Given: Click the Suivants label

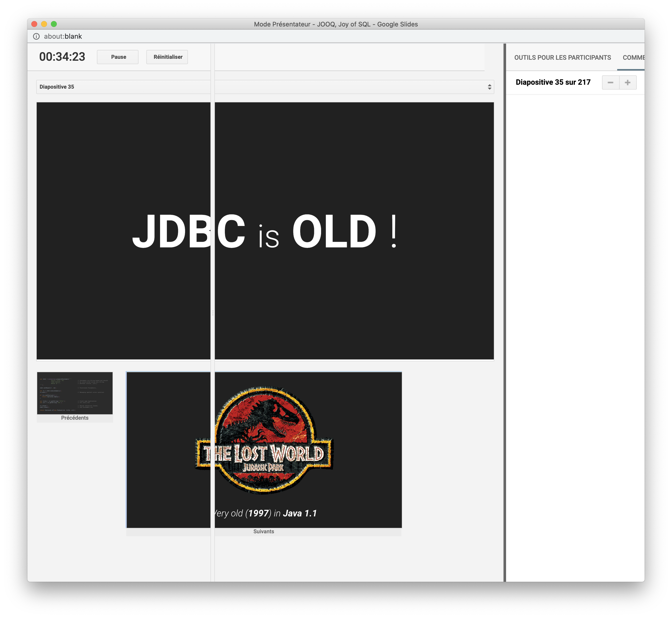Looking at the screenshot, I should pyautogui.click(x=264, y=531).
